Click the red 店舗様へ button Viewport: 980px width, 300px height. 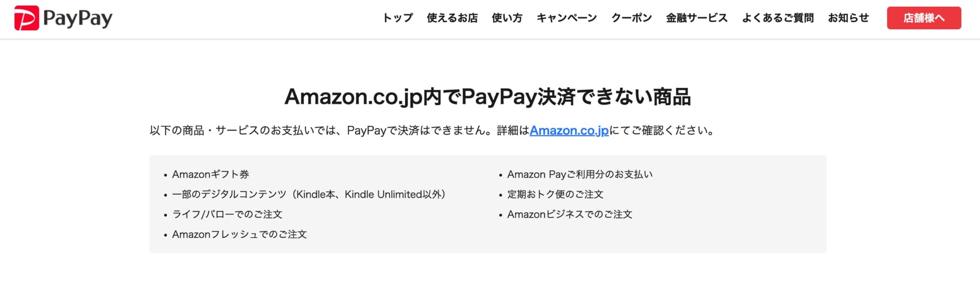pos(924,18)
